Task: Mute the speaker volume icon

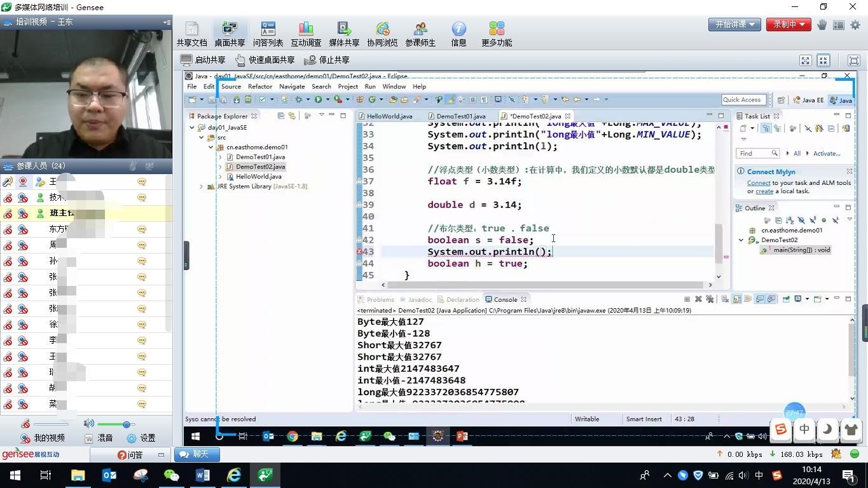Action: [89, 424]
